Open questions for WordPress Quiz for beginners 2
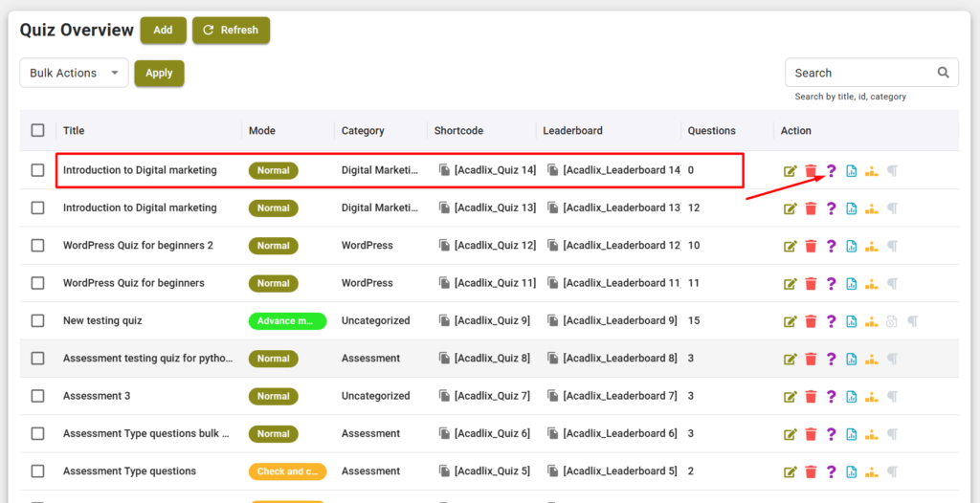This screenshot has width=980, height=503. [831, 246]
